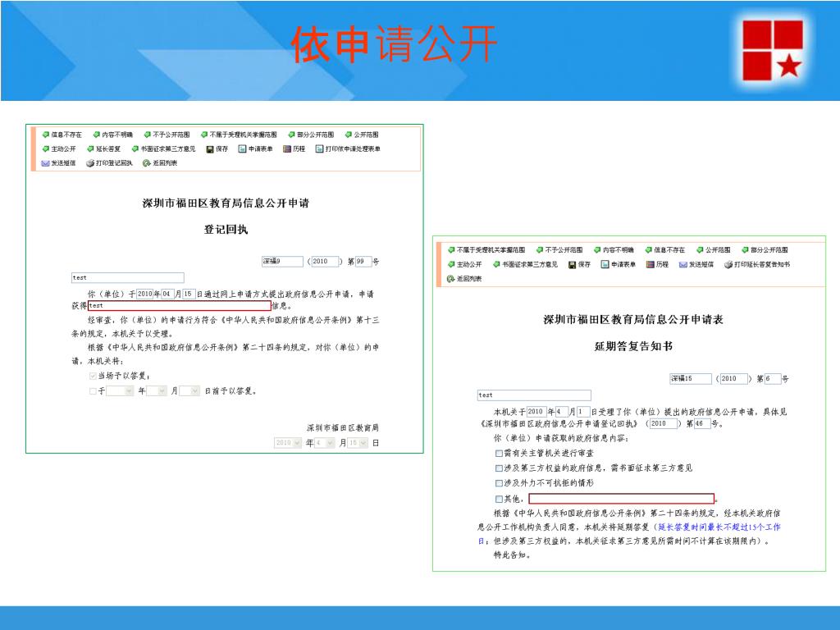
Task: Click 部分公开范围 in 延期答复告知书 toolbar
Action: [x=765, y=249]
